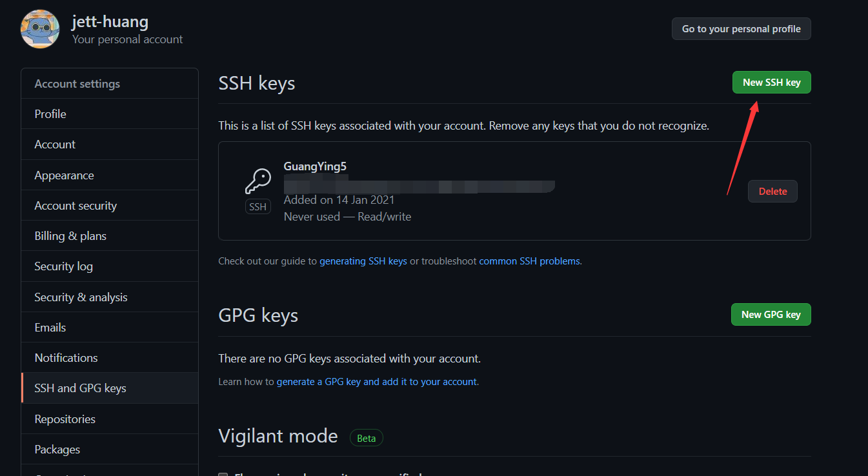Open Account security settings

tap(76, 206)
